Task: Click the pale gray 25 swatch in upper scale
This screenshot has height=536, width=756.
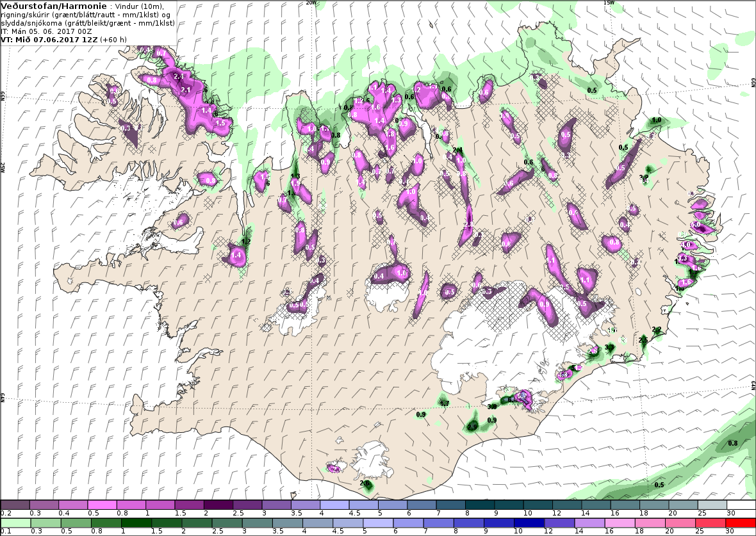Action: tap(712, 505)
